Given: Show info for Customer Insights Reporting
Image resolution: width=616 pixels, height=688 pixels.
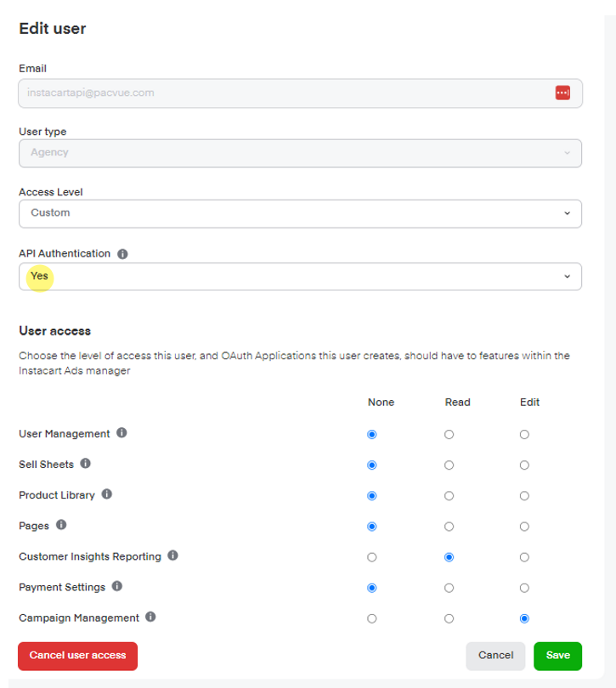Looking at the screenshot, I should 173,556.
